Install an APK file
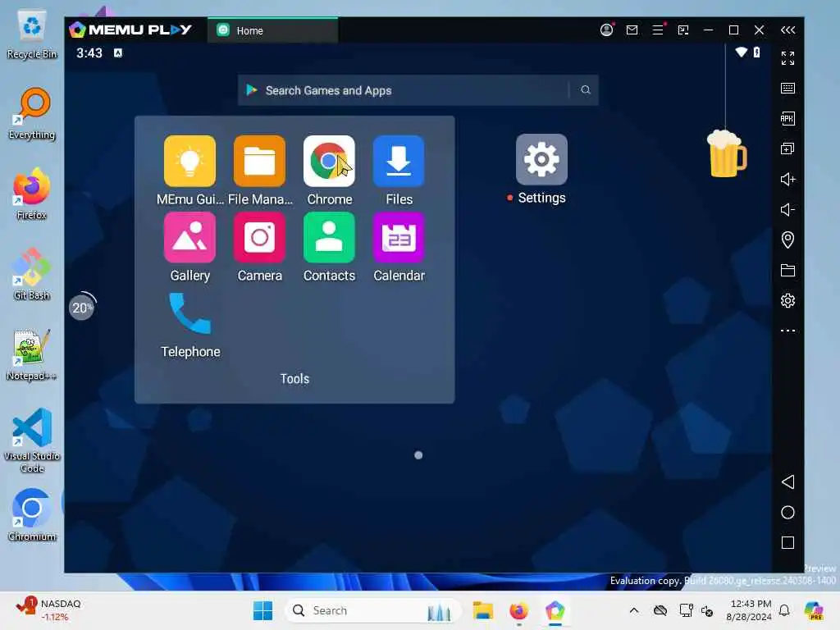Image resolution: width=840 pixels, height=630 pixels. click(x=787, y=118)
